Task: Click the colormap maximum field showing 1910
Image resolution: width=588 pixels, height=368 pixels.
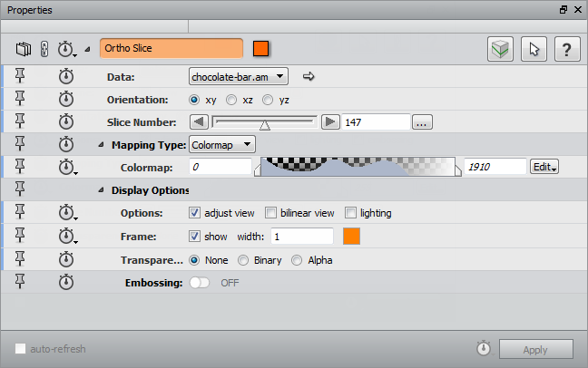Action: click(495, 167)
